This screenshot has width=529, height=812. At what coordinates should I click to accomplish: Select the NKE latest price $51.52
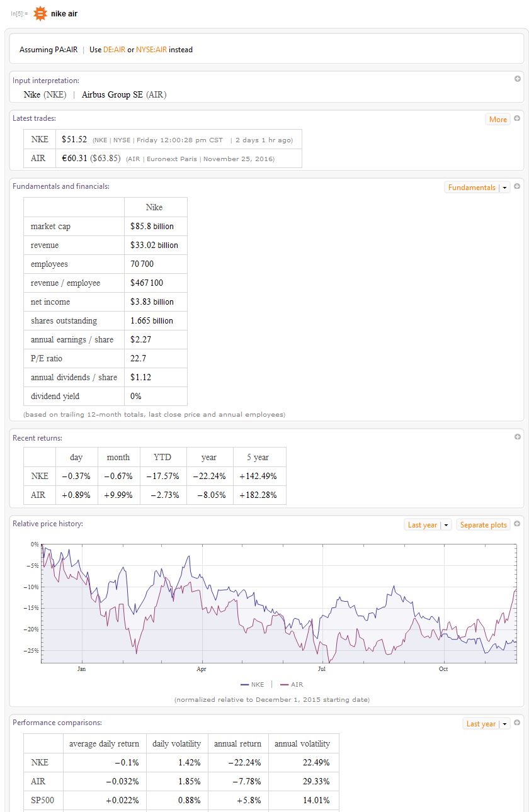74,140
